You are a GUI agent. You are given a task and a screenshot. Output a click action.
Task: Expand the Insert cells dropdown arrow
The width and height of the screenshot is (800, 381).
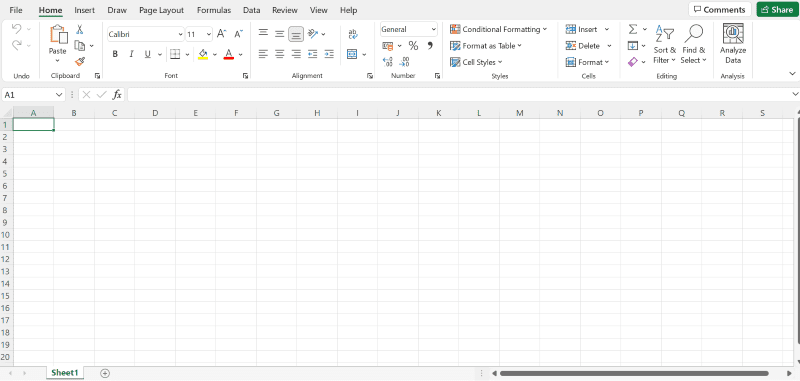[x=607, y=29]
